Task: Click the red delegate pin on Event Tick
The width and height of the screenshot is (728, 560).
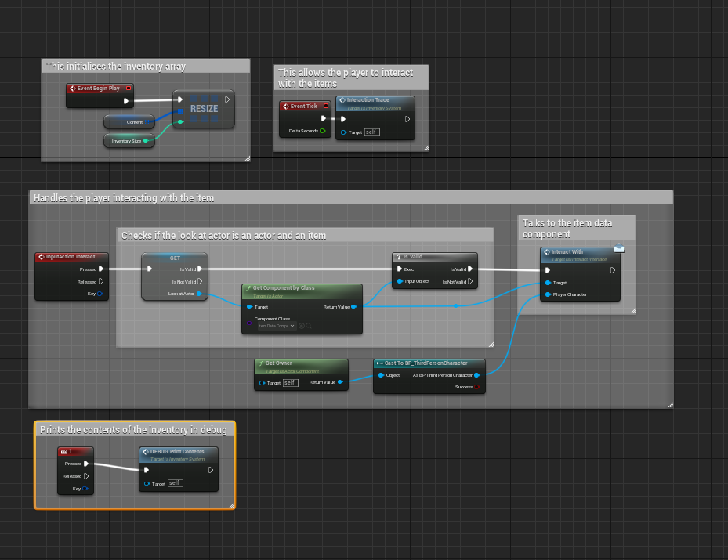Action: point(325,106)
